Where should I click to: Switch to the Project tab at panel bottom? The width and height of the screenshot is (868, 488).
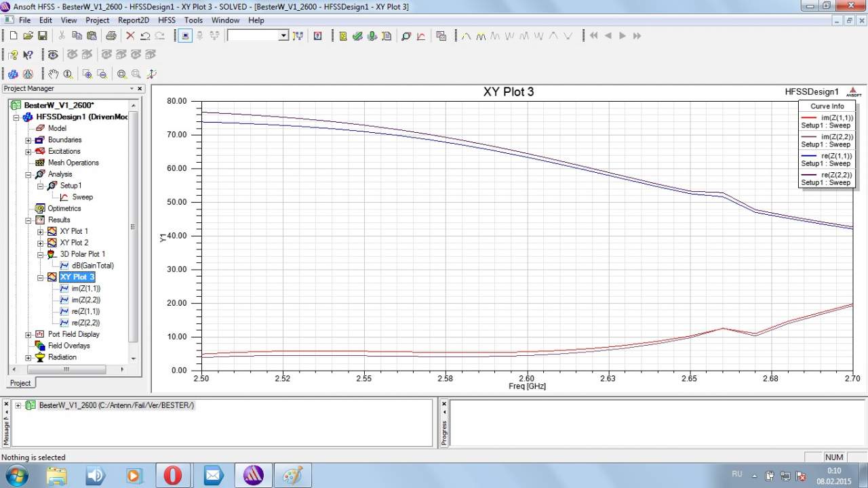[x=20, y=383]
